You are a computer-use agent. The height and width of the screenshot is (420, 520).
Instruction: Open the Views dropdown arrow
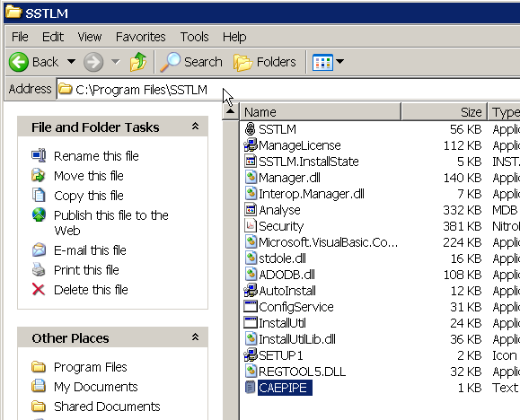(x=339, y=61)
